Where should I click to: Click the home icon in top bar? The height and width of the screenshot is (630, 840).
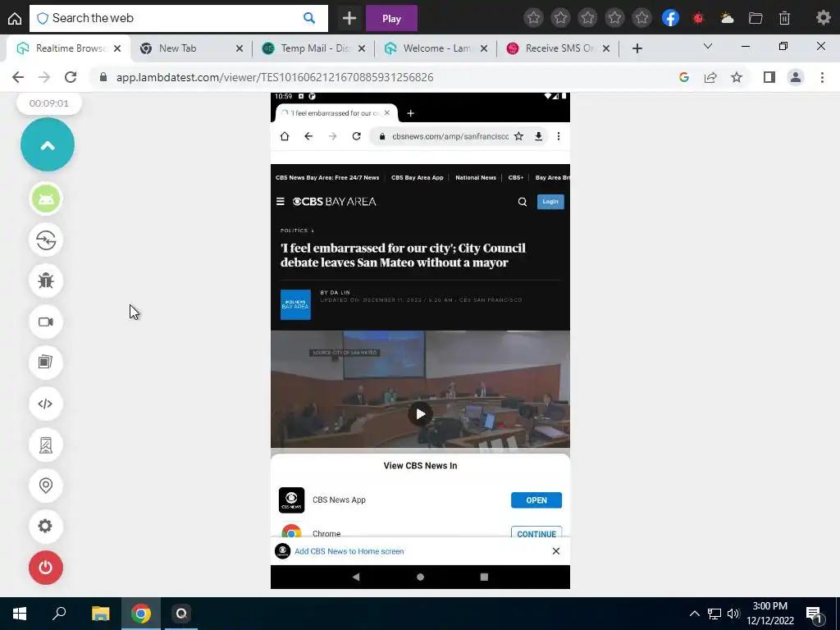[15, 18]
